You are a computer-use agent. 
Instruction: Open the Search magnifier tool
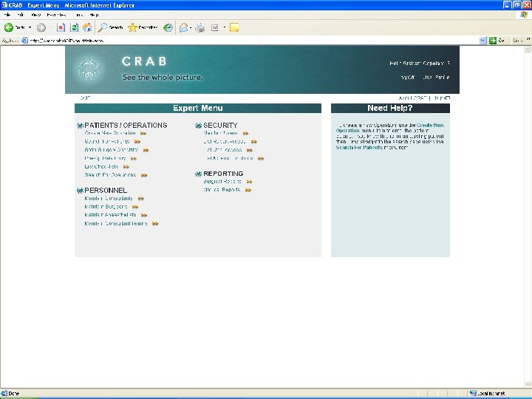pyautogui.click(x=110, y=27)
